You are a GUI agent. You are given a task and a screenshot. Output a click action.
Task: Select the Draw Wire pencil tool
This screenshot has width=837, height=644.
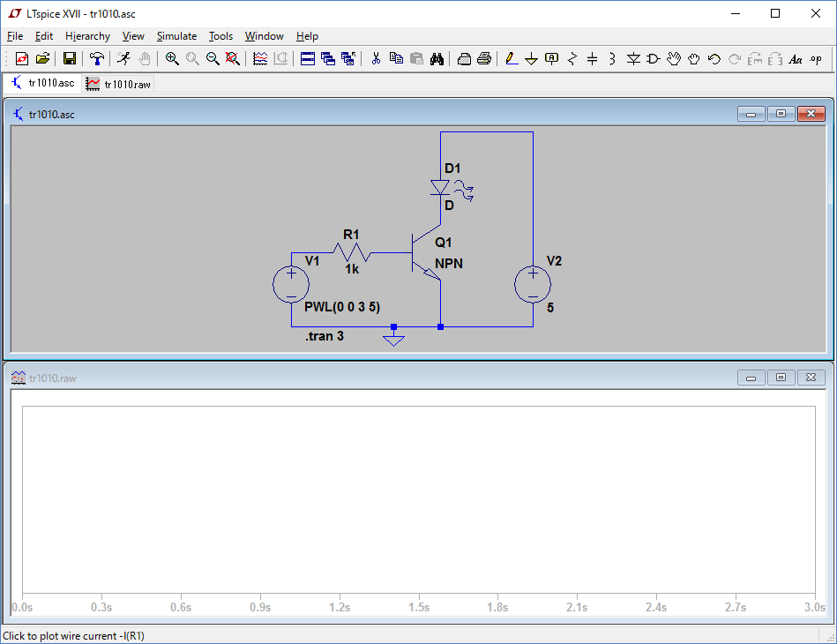click(511, 59)
